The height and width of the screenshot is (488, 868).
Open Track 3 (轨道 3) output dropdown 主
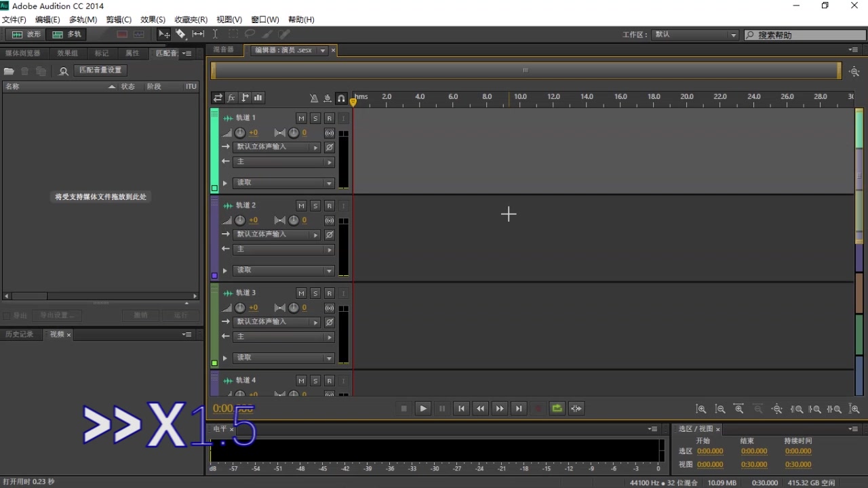pyautogui.click(x=283, y=337)
